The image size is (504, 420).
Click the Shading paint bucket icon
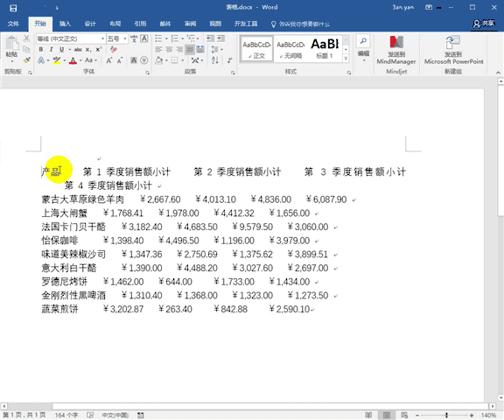tap(158, 60)
